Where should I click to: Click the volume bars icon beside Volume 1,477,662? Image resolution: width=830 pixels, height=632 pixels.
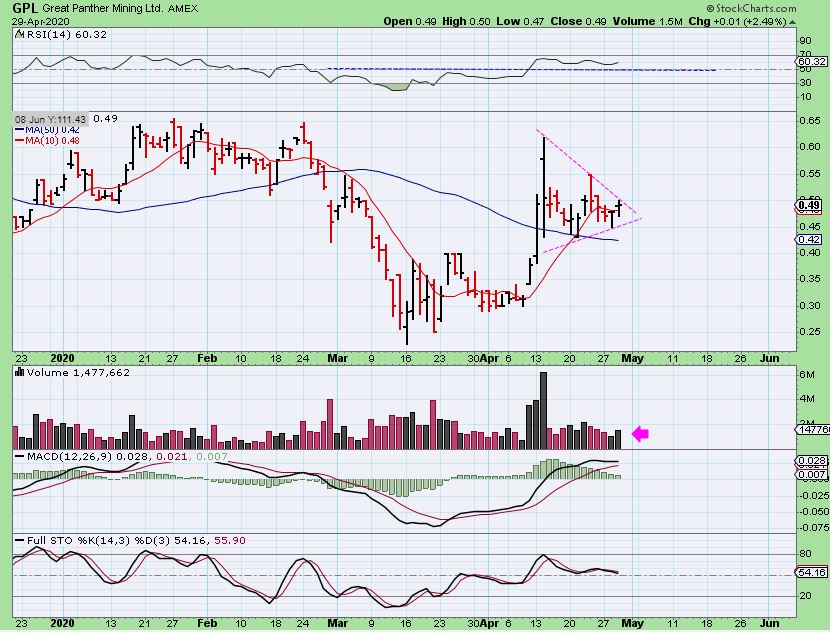click(20, 372)
